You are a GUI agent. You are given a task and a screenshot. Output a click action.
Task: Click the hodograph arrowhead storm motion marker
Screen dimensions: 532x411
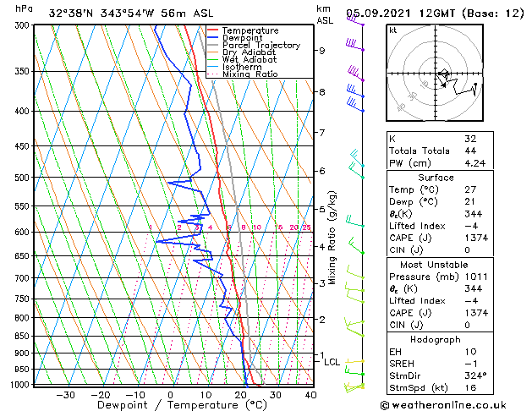[443, 85]
